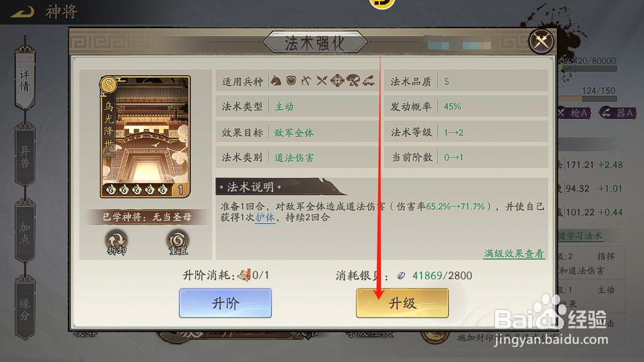Tap the scroll icon beside 升阶消耗
Viewport: 644px width, 362px height.
[244, 274]
